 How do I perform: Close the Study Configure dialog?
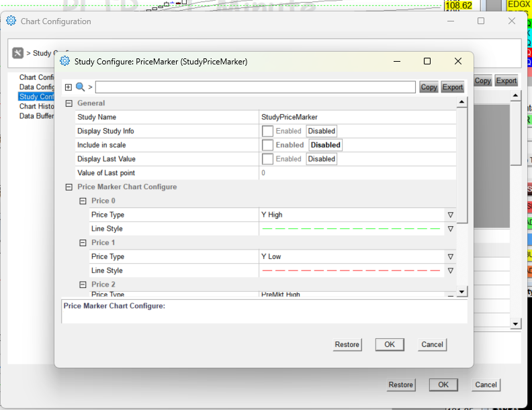[x=458, y=61]
